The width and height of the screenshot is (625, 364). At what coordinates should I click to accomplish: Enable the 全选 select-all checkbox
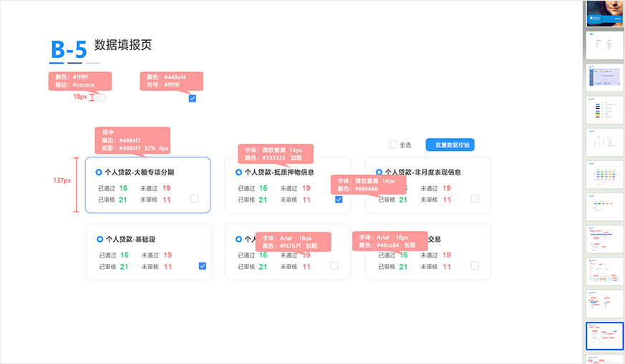click(x=393, y=145)
